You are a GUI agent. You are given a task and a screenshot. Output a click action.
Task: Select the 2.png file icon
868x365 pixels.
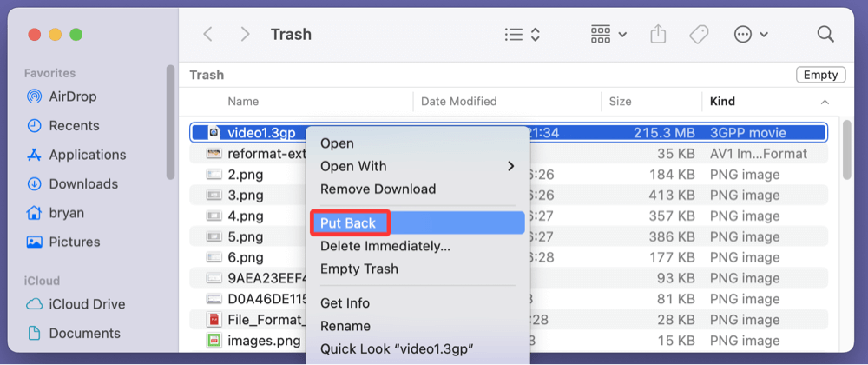(214, 175)
